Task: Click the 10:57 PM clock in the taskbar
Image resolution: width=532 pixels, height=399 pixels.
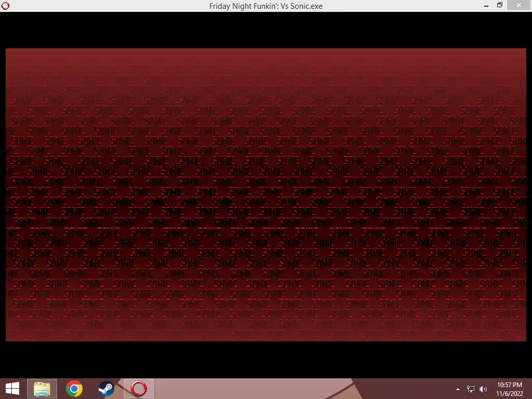Action: pos(509,385)
